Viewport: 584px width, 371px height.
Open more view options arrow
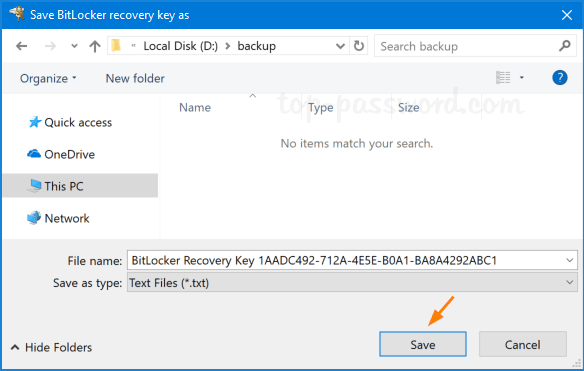[522, 77]
